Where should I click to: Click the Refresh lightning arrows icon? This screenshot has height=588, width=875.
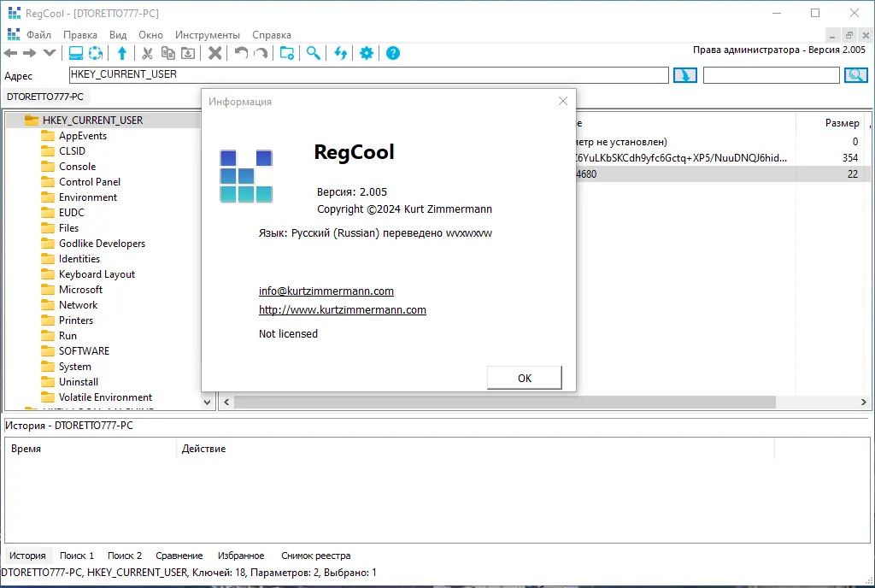pos(340,53)
